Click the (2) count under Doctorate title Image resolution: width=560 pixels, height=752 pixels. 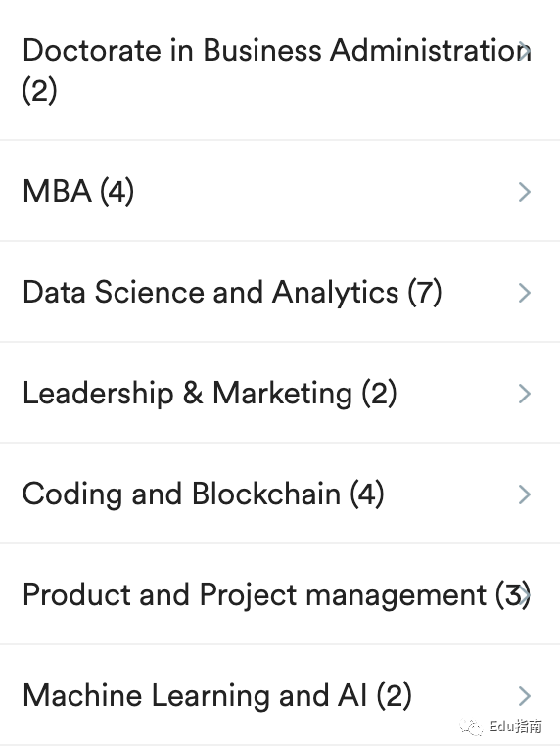click(39, 90)
